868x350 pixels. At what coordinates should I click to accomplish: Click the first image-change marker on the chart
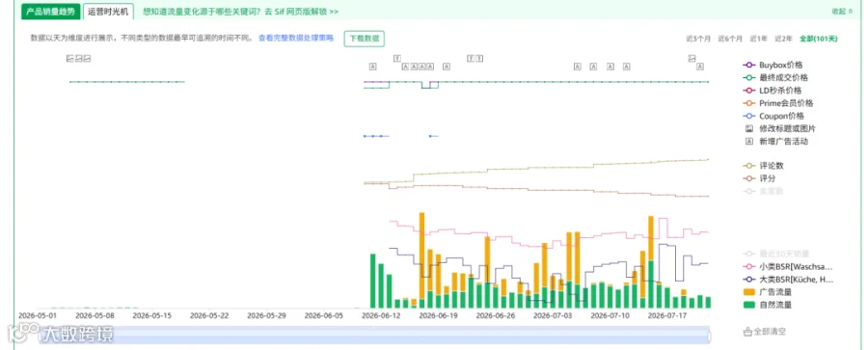pyautogui.click(x=69, y=58)
